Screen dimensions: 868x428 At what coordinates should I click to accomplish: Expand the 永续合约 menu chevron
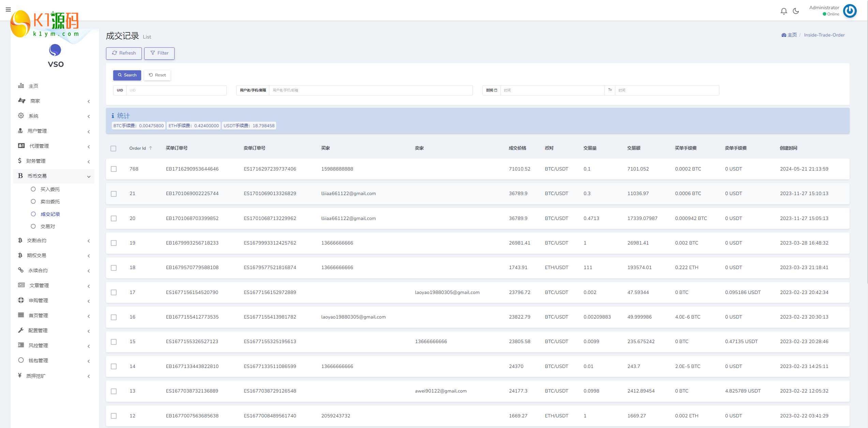[89, 271]
